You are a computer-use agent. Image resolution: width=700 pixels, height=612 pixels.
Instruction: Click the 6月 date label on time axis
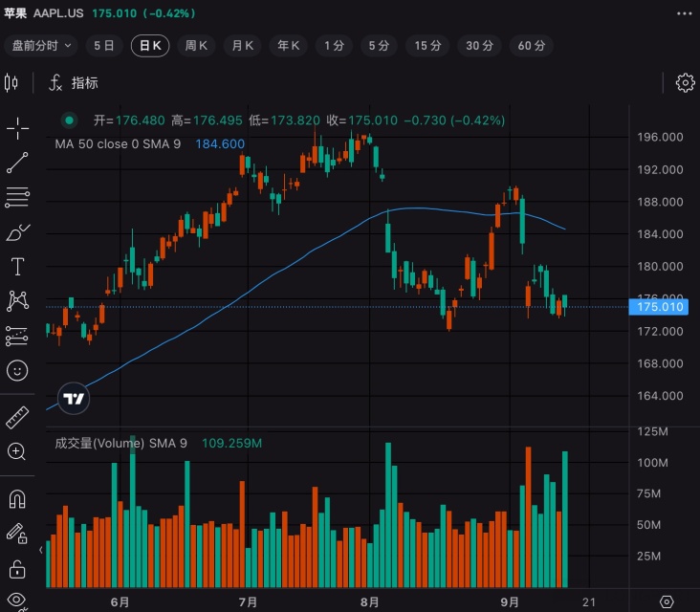coord(120,602)
